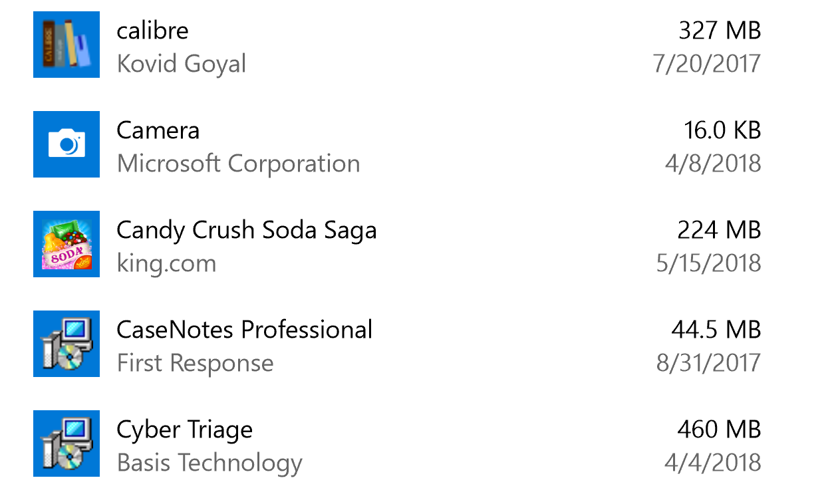The width and height of the screenshot is (838, 504).
Task: Select Candy Crush Soda Saga entry
Action: point(246,230)
